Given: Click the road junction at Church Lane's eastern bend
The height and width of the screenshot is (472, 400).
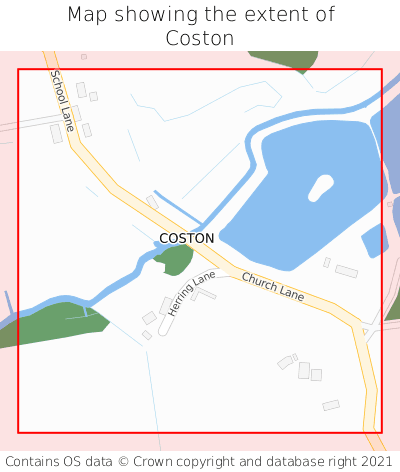Looking at the screenshot, I should point(368,328).
